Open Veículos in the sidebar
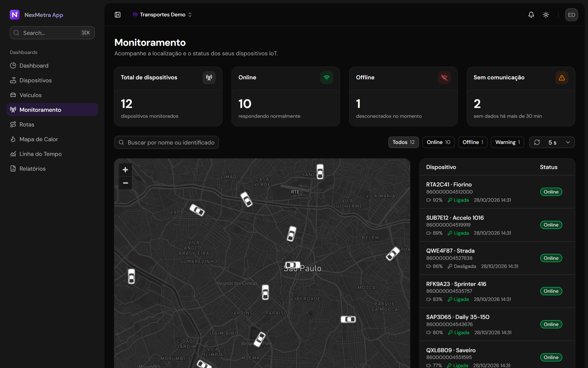Image resolution: width=588 pixels, height=368 pixels. tap(52, 95)
